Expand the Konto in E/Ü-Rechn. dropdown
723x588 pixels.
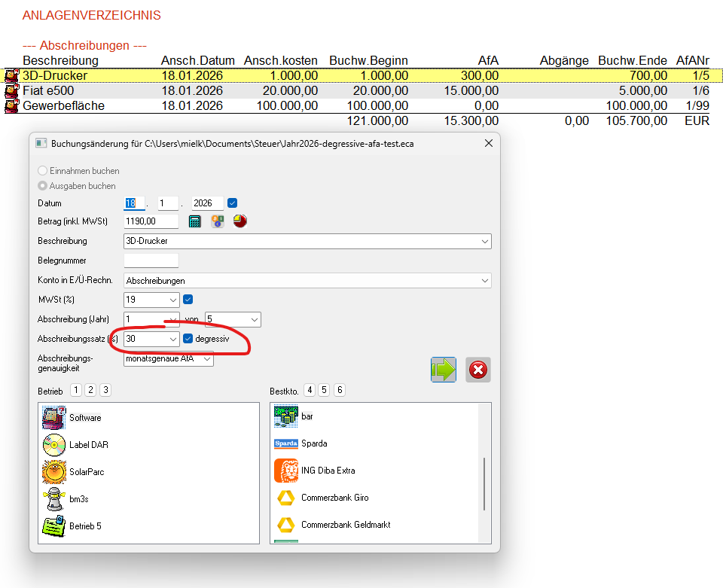(483, 281)
